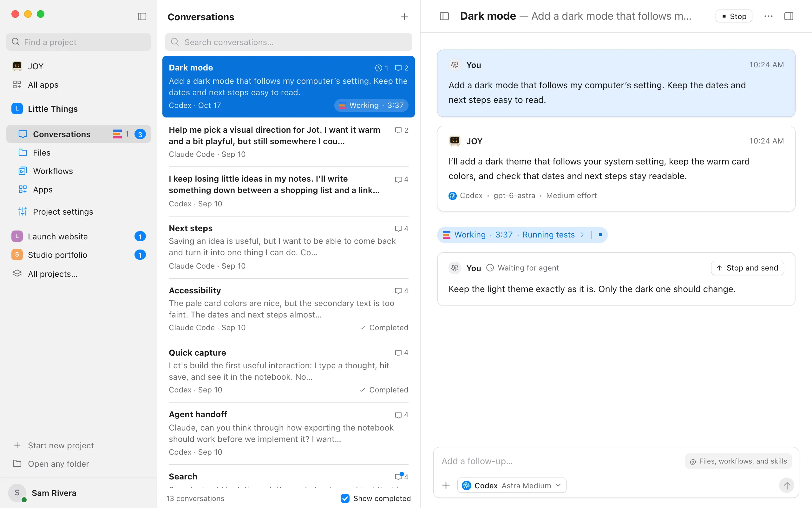The height and width of the screenshot is (508, 812).
Task: Open the Sam Rivera account avatar
Action: (17, 493)
